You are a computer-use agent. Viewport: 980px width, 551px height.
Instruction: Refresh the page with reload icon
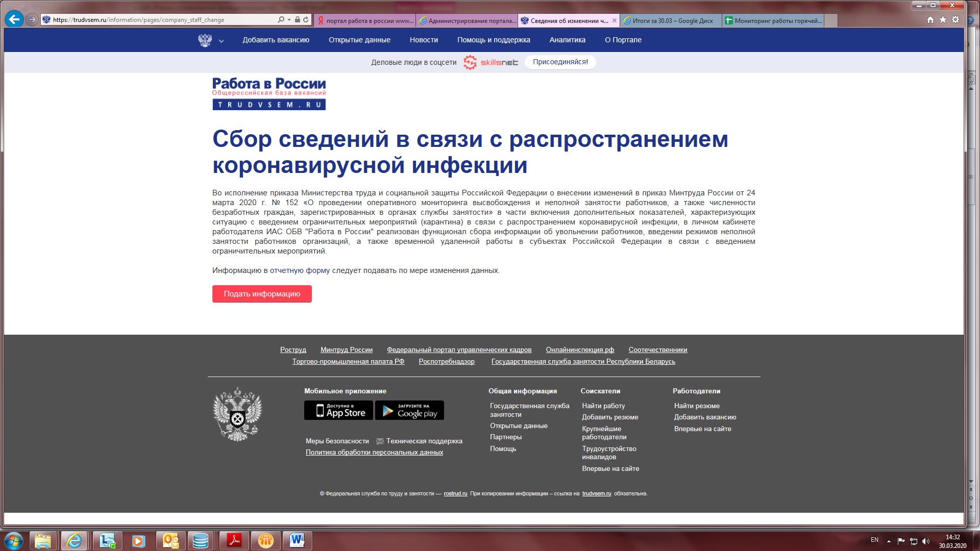(306, 20)
